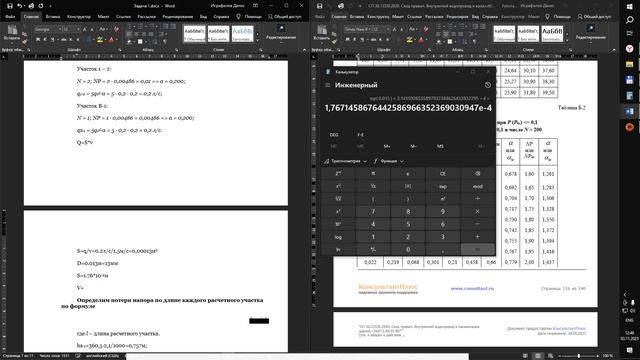Toggle 2nd function key in calculator
The image size is (640, 360).
pos(338,173)
